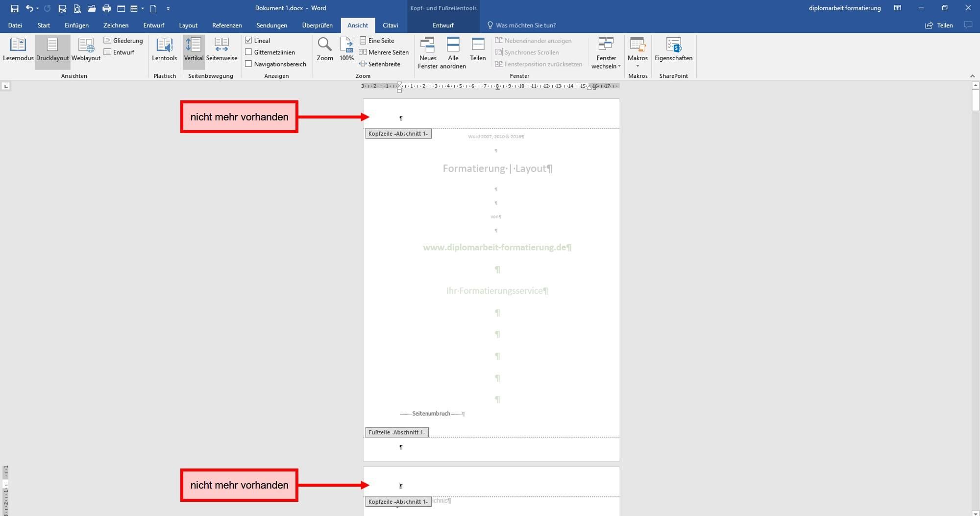
Task: Insert a table from the quick access toolbar
Action: 134,8
